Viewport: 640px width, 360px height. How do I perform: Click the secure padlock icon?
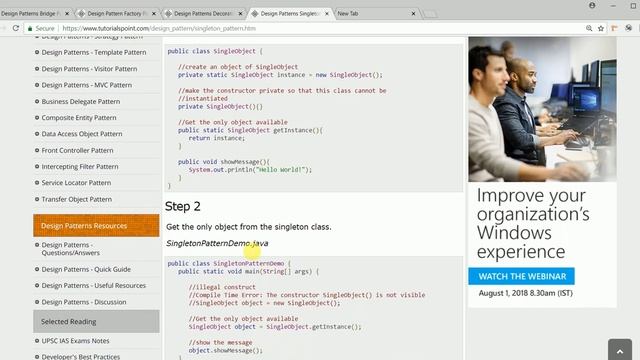30,29
